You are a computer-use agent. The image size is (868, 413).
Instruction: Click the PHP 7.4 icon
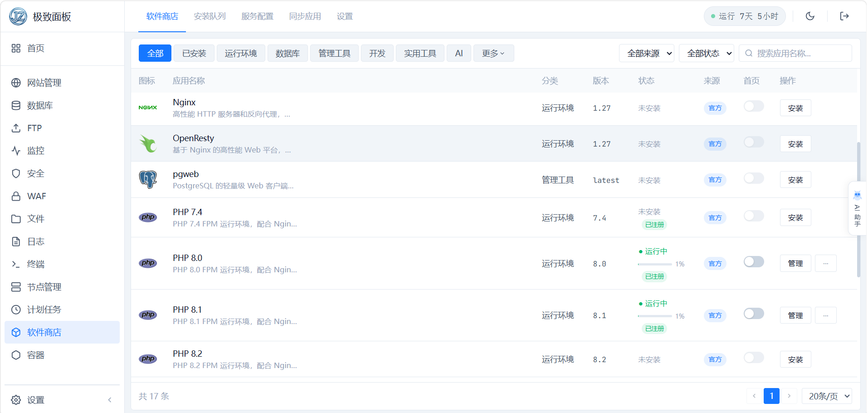pos(148,217)
